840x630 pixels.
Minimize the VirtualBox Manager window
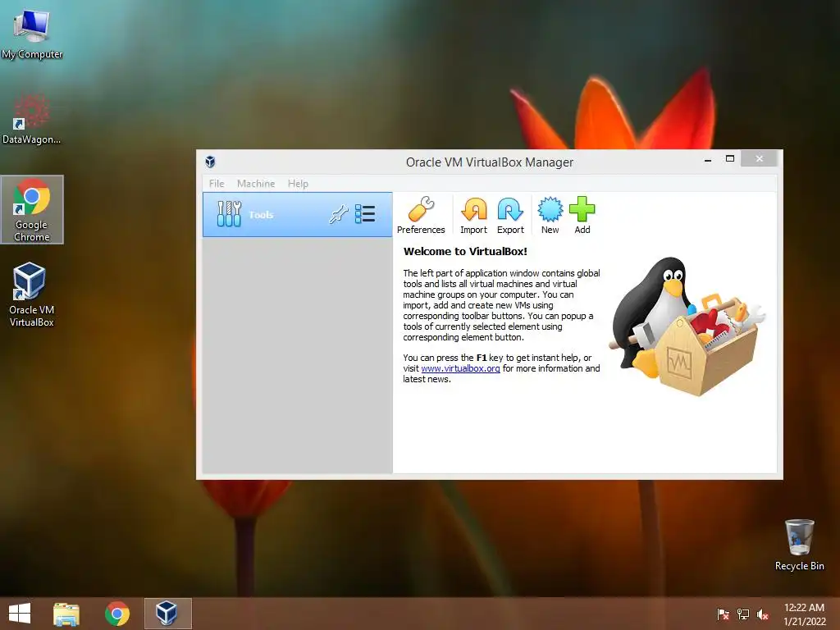pos(708,159)
